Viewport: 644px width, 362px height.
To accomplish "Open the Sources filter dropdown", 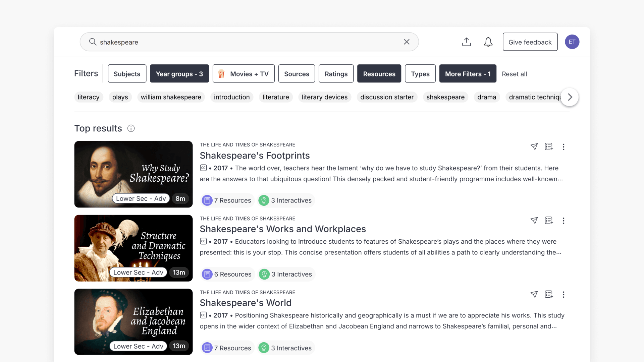I will 297,74.
